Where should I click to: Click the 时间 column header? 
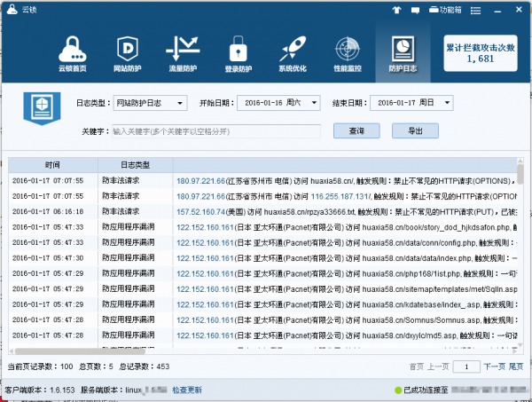click(52, 165)
